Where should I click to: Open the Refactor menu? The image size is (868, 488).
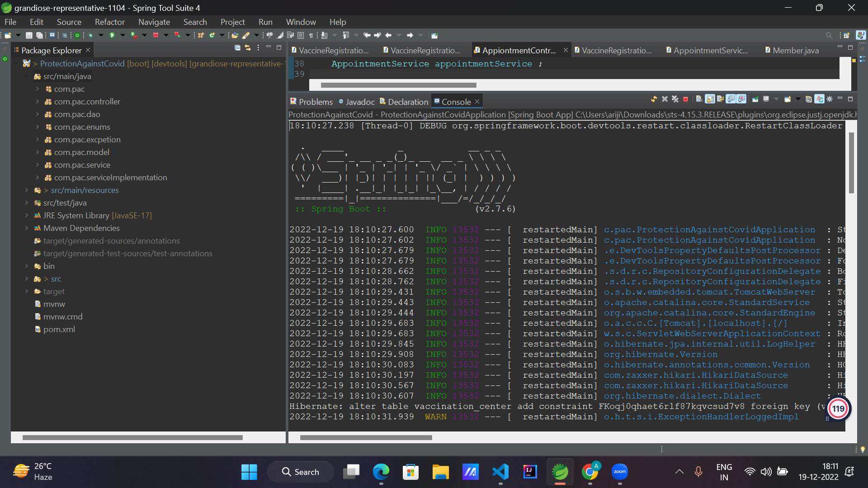(109, 22)
